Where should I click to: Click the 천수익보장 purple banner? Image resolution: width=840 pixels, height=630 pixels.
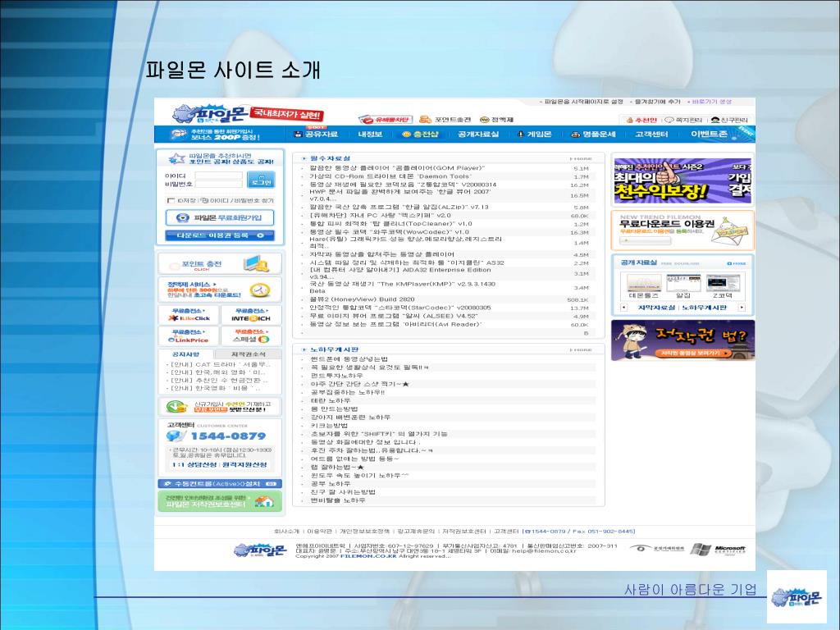(x=682, y=181)
